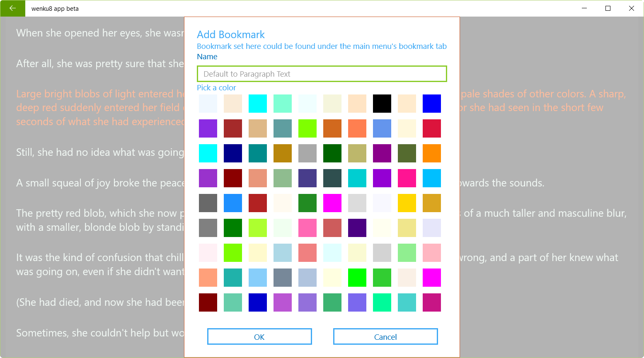Select the gold yellow color swatch
This screenshot has width=644, height=358.
407,203
